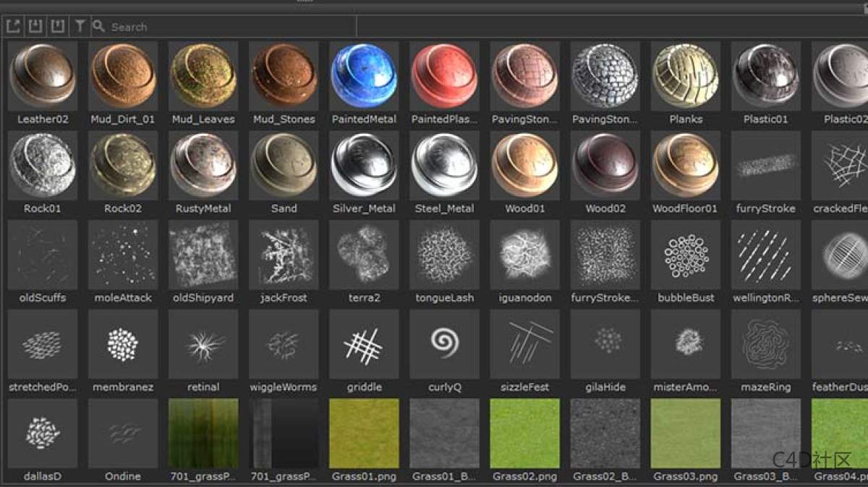Pick the furryStroke brush tip
Screen dimensions: 868x487
pos(765,165)
